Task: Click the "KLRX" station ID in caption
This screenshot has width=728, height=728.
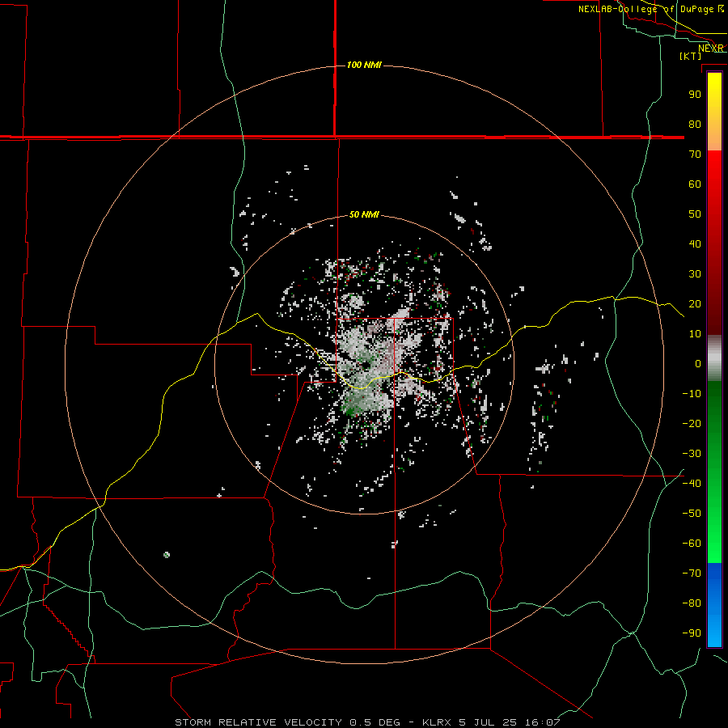Action: (x=437, y=722)
